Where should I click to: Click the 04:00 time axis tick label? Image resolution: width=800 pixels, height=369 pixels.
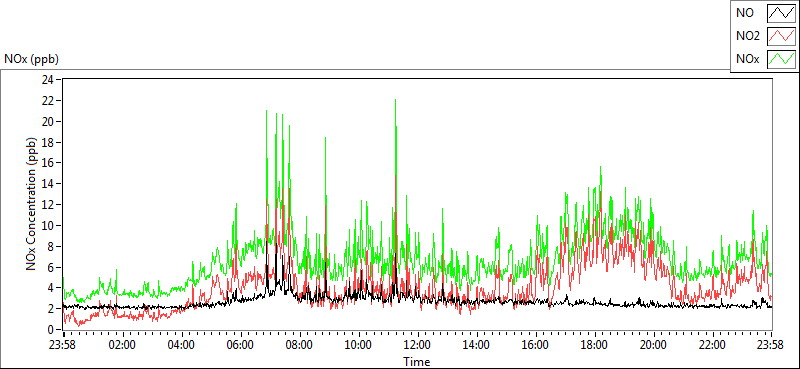(x=181, y=344)
